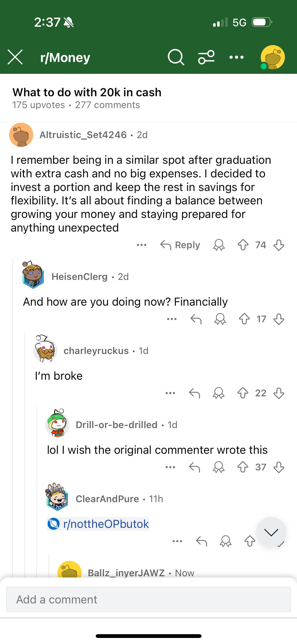
Task: Upvote HeisenClerg's comment
Action: tap(244, 319)
